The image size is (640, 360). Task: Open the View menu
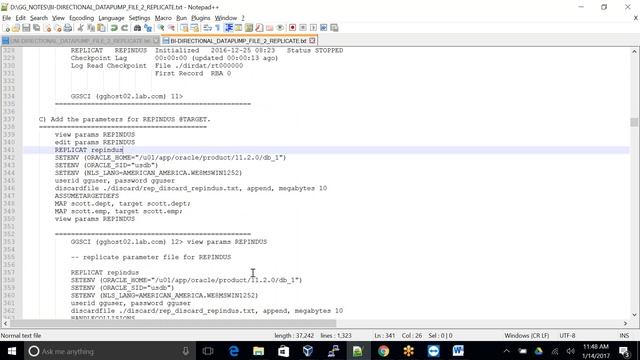(58, 18)
